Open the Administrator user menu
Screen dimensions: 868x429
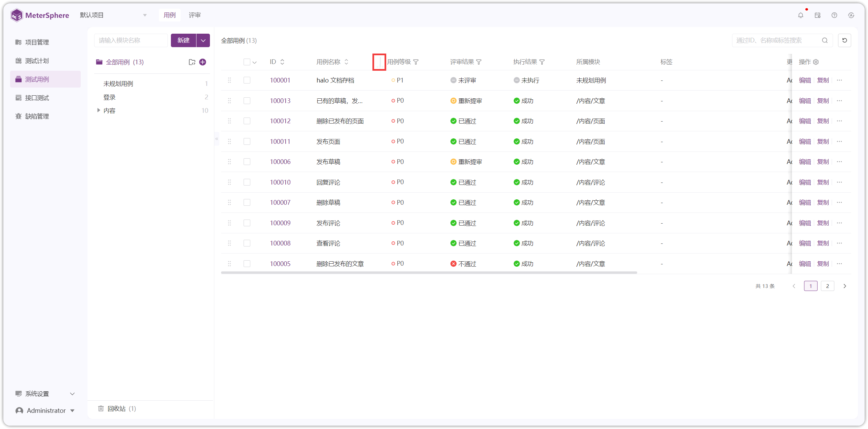[45, 411]
